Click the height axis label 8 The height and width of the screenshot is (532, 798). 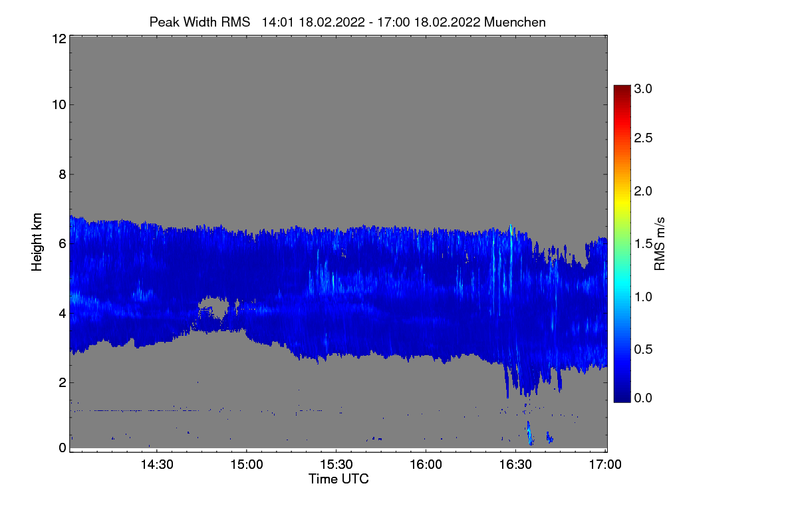point(61,174)
